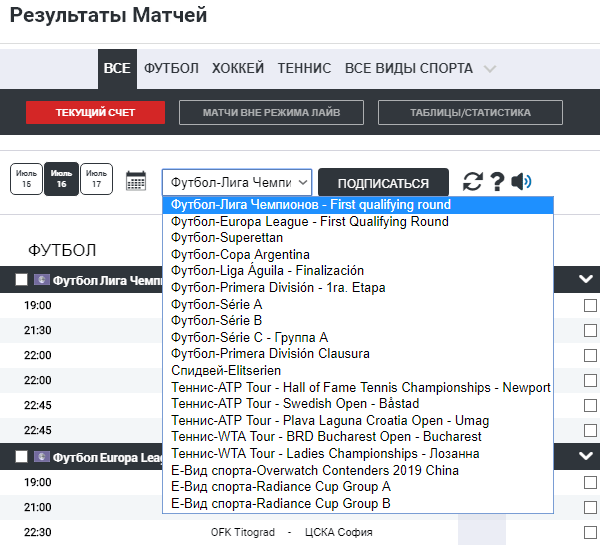Pick ATP Tour Plava Laguna Croatia Open Umag

(358, 420)
